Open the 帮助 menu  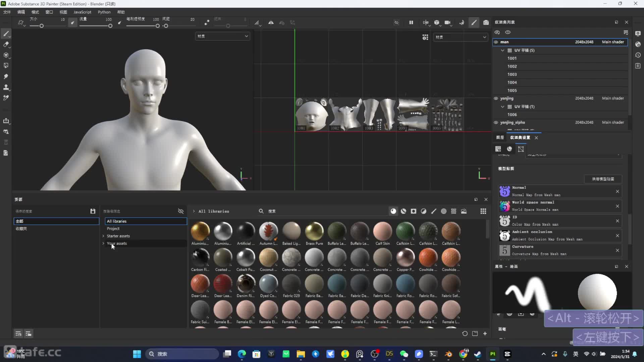(121, 12)
